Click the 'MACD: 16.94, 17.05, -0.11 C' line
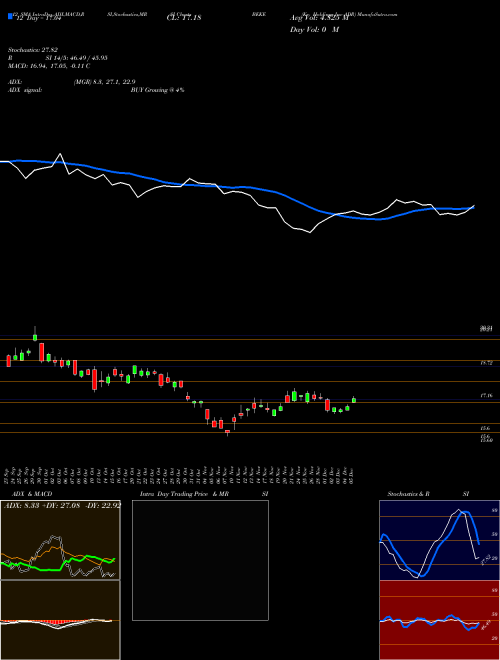500x660 pixels. click(x=49, y=66)
